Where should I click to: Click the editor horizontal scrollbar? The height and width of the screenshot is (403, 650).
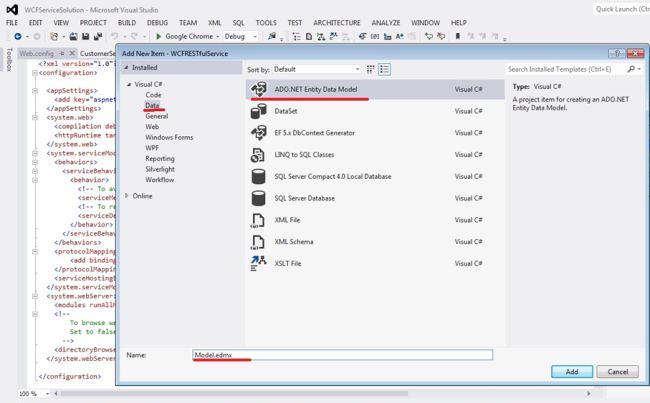(x=234, y=393)
